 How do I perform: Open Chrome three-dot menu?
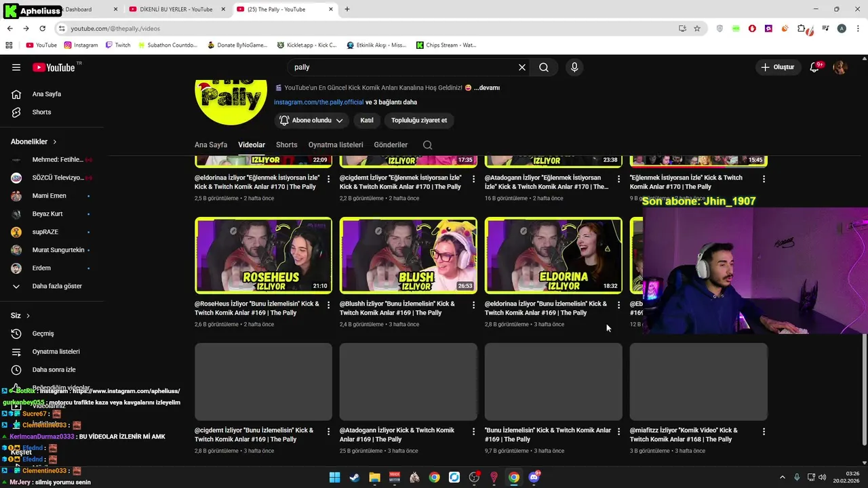tap(856, 28)
